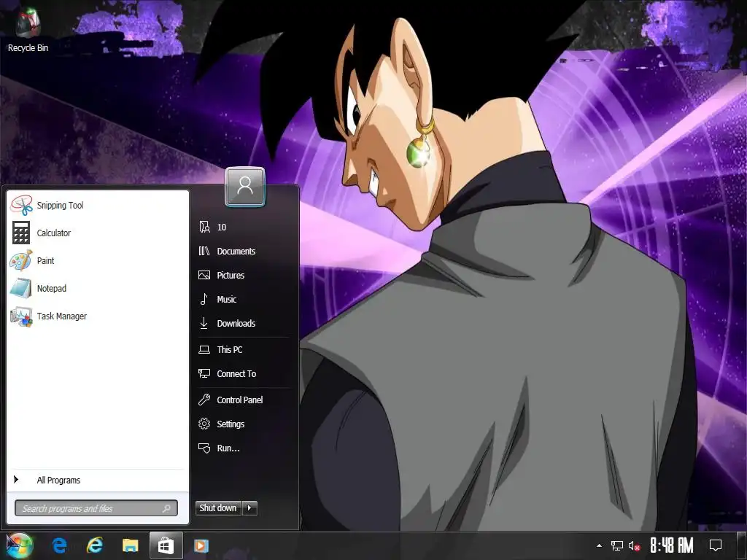
Task: Open the Recycle Bin desktop icon
Action: coord(28,31)
